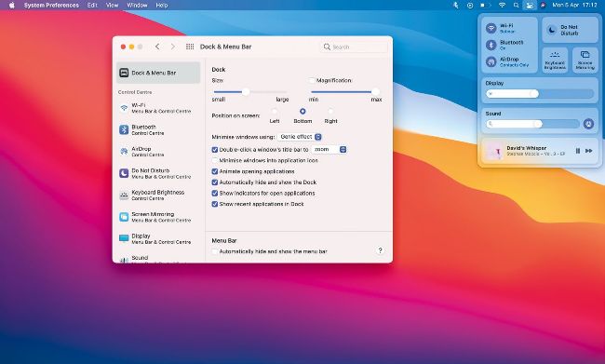Enable Minimise windows into application icon

pyautogui.click(x=215, y=160)
